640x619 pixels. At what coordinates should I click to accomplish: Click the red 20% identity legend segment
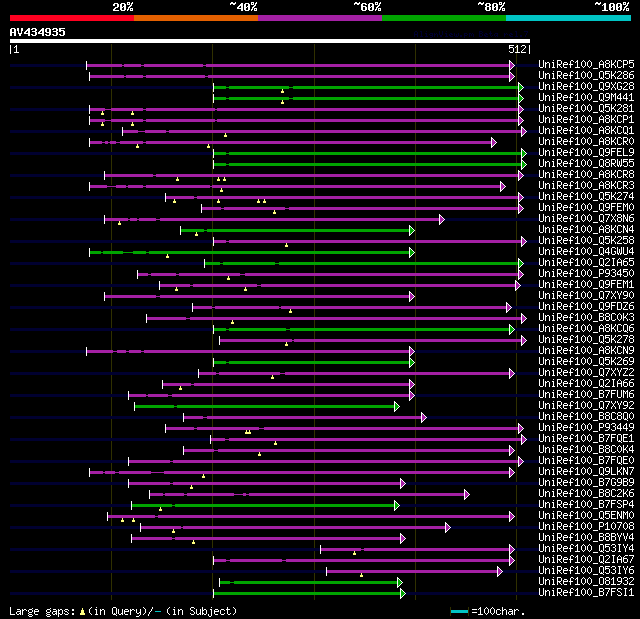click(72, 18)
